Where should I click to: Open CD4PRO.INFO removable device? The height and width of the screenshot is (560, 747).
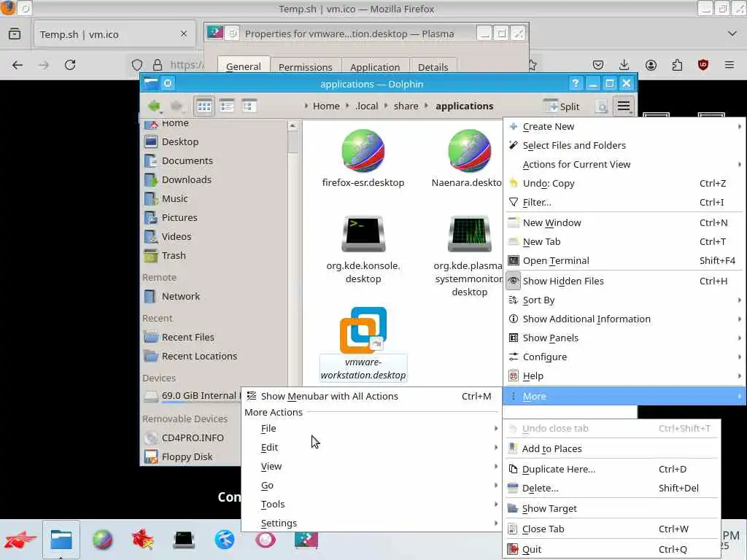[192, 437]
